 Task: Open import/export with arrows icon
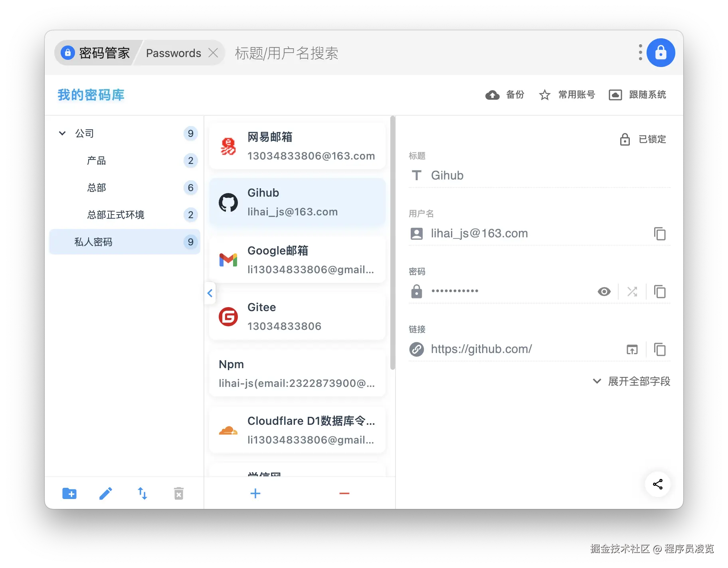[142, 493]
